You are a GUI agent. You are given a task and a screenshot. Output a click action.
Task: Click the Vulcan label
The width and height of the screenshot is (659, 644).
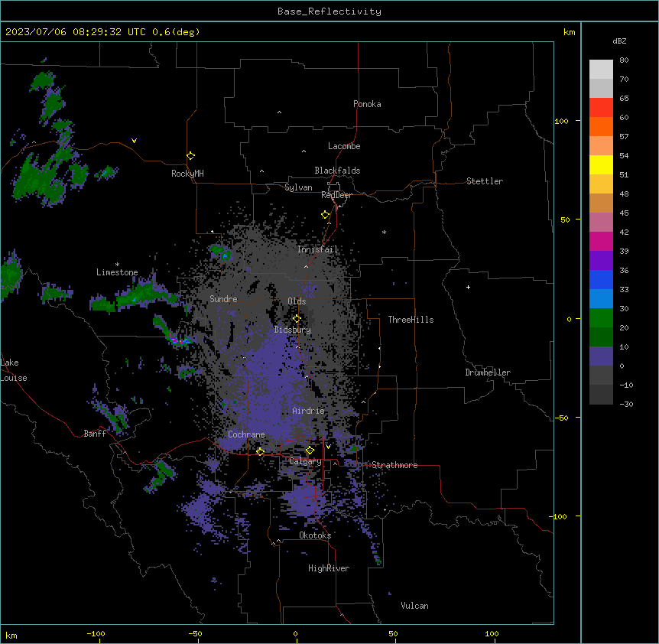click(x=414, y=606)
